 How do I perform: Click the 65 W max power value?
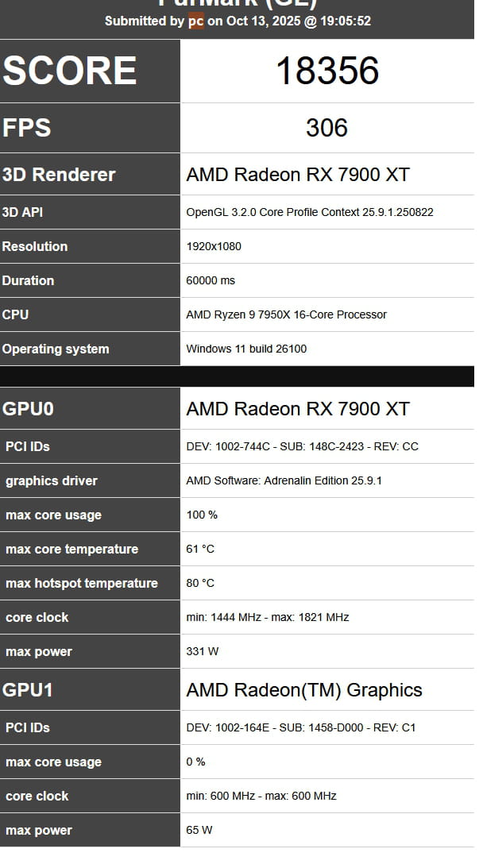tap(199, 830)
